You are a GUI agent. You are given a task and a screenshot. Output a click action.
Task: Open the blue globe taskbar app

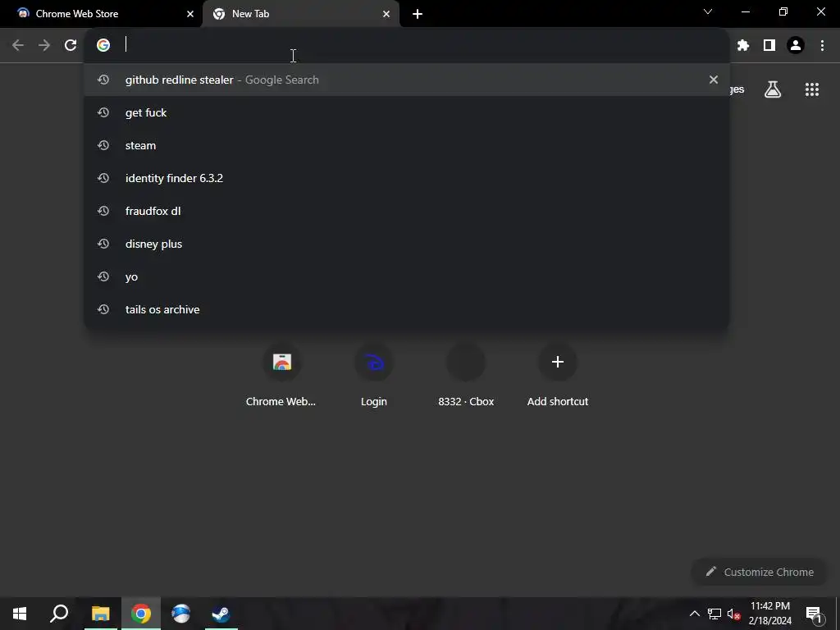click(180, 614)
